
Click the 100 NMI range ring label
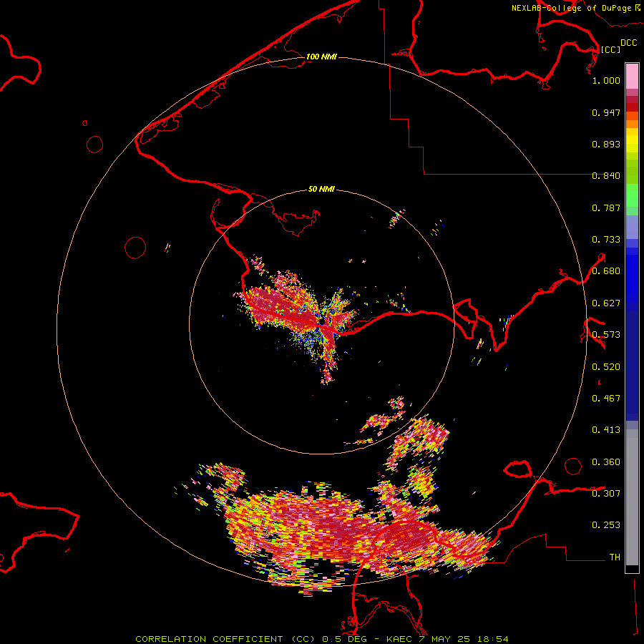tap(321, 57)
